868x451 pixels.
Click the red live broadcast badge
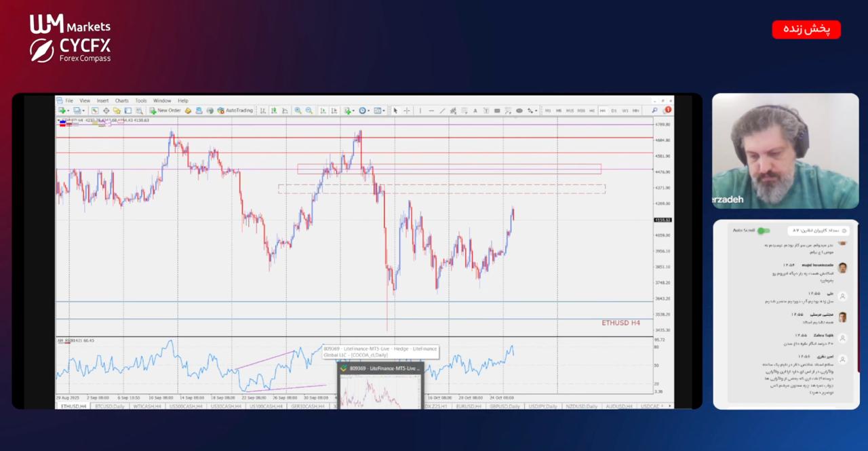point(806,29)
